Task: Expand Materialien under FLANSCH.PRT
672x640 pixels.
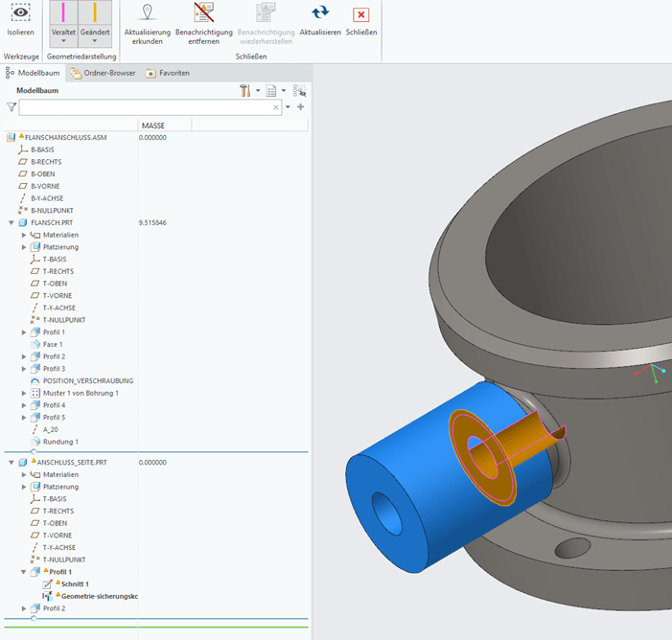Action: 24,235
